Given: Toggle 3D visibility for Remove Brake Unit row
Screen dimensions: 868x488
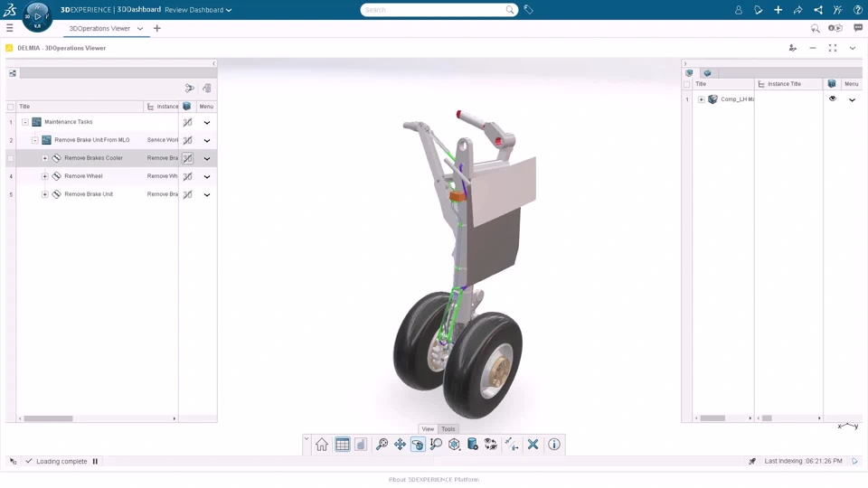Looking at the screenshot, I should coord(188,195).
